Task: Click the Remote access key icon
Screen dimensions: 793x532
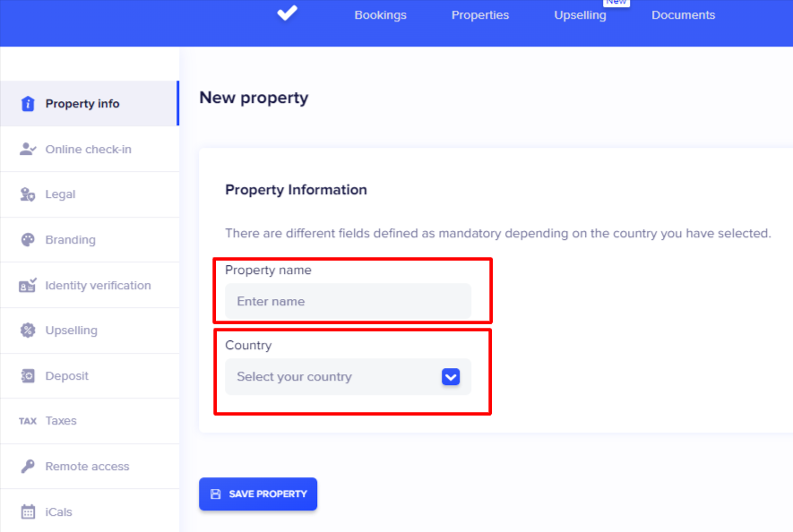Action: (28, 467)
